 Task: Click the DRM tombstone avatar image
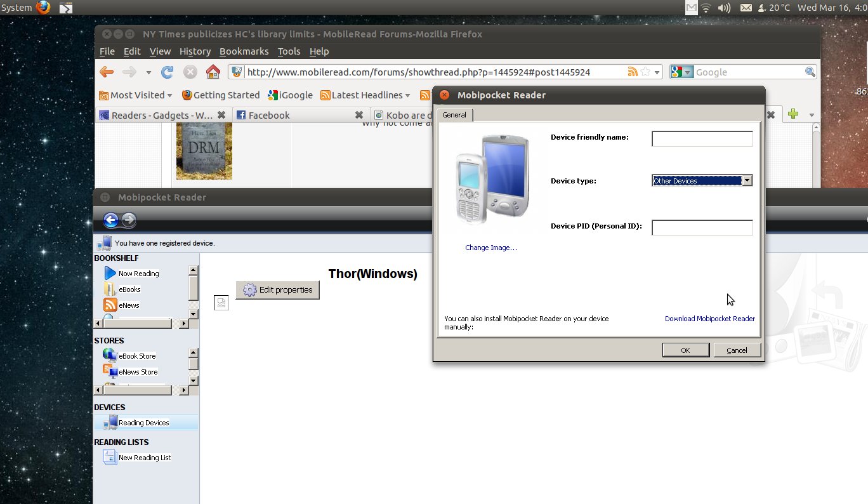pyautogui.click(x=204, y=151)
